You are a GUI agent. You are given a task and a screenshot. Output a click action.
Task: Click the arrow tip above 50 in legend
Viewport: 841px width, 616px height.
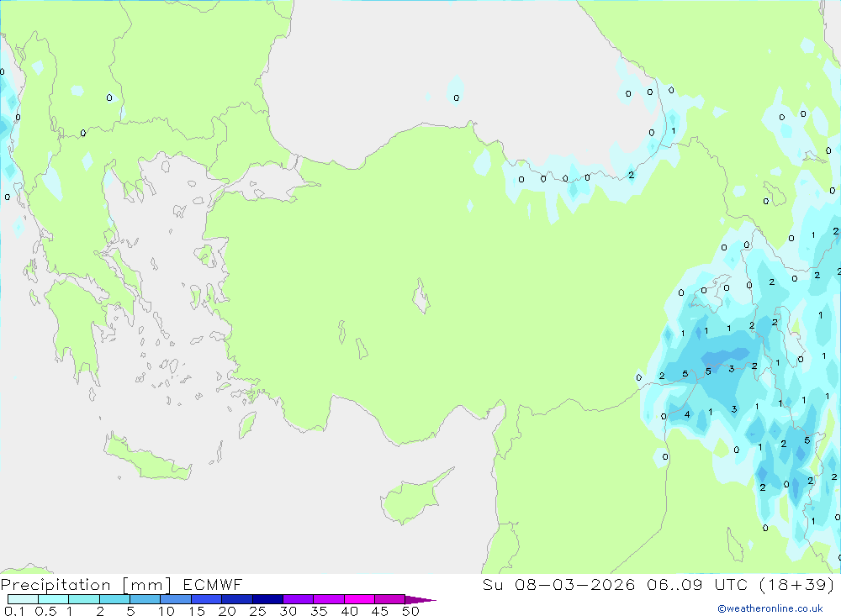420,600
